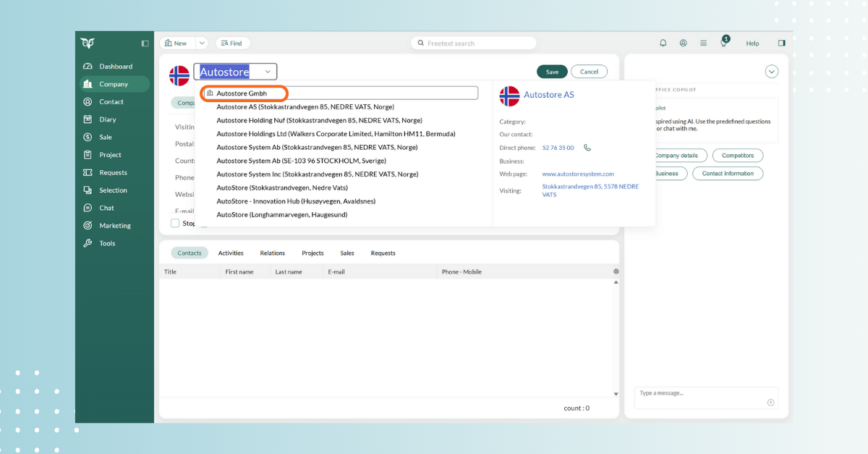Toggle the right side panel icon

(x=781, y=43)
